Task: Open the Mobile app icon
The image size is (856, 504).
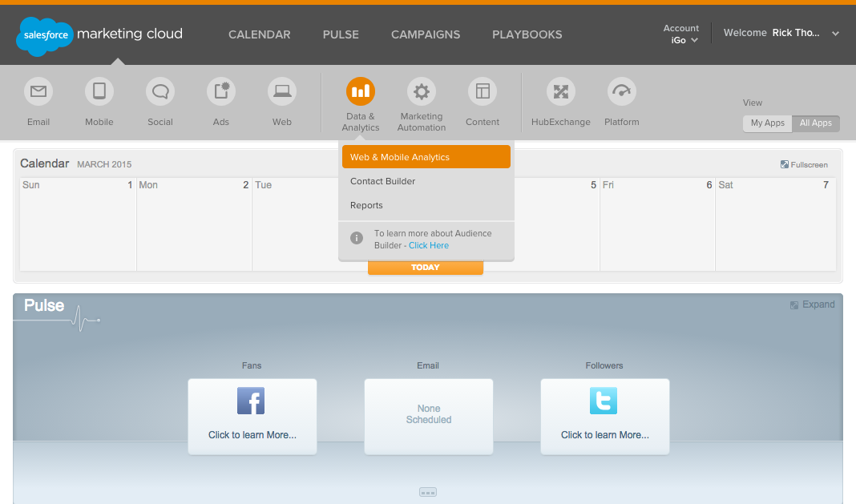Action: pos(99,91)
